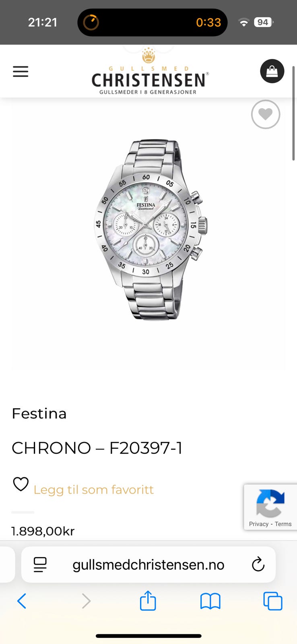Open Safari bookmarks book icon
The height and width of the screenshot is (644, 297).
pos(210,601)
